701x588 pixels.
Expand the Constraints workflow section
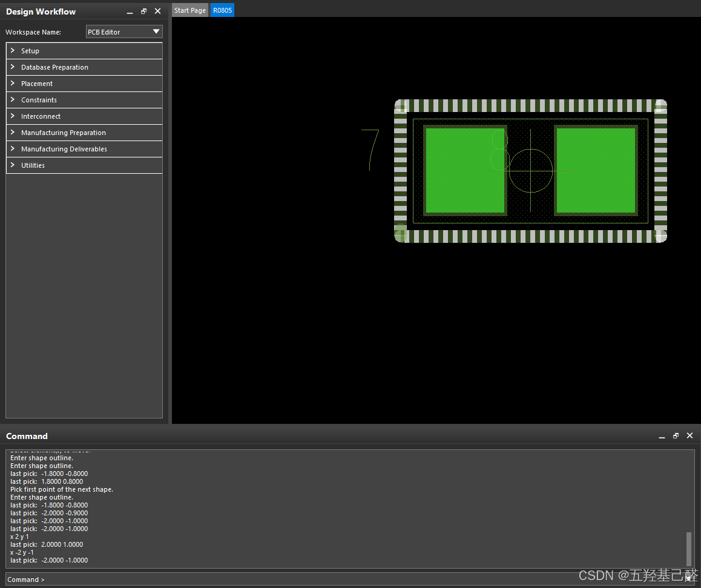click(x=84, y=100)
